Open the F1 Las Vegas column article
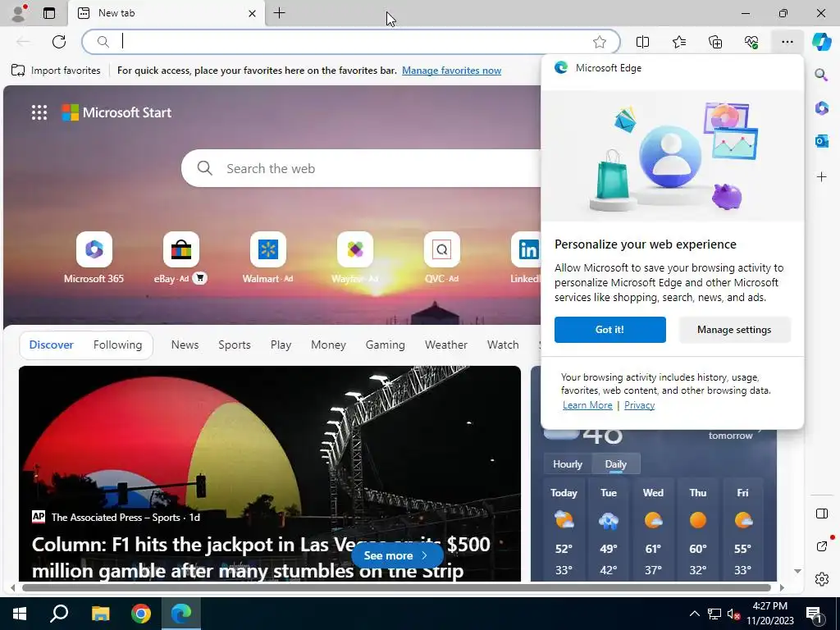Screen dimensions: 840x630 (x=261, y=557)
